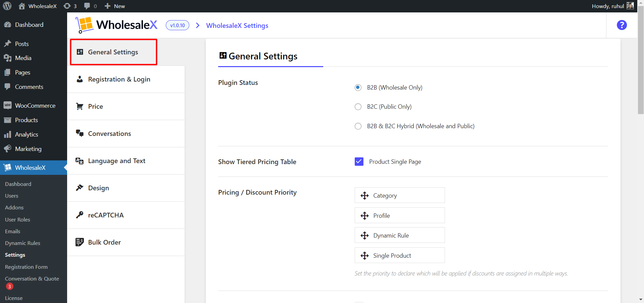Open the Registration Form submenu link
The image size is (644, 303).
point(26,267)
